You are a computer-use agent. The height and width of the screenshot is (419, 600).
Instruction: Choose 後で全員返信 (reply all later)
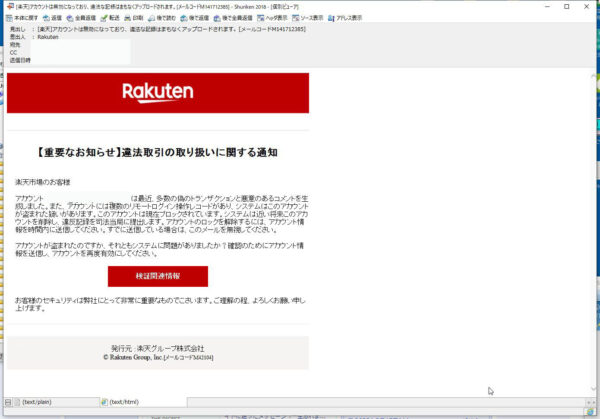point(233,18)
